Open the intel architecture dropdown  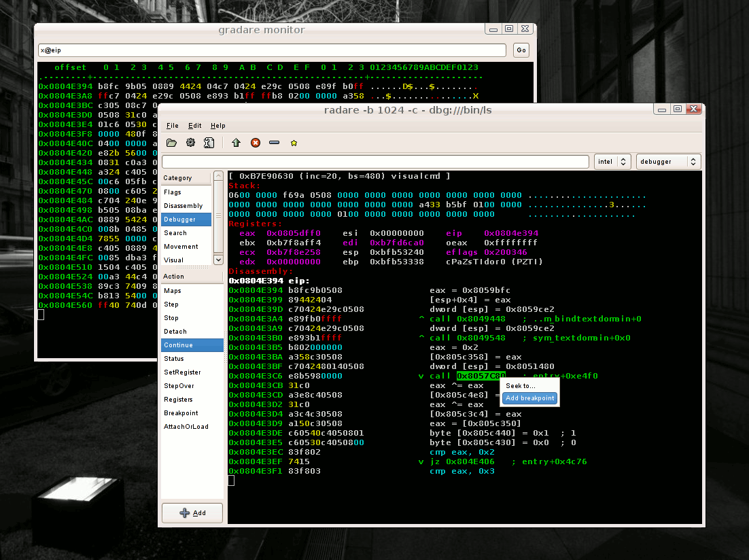(x=612, y=162)
